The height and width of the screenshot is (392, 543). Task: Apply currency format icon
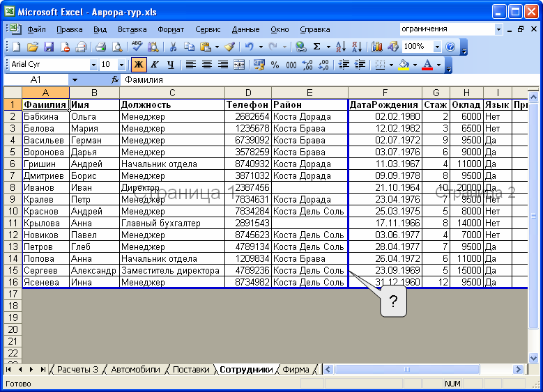pos(259,65)
